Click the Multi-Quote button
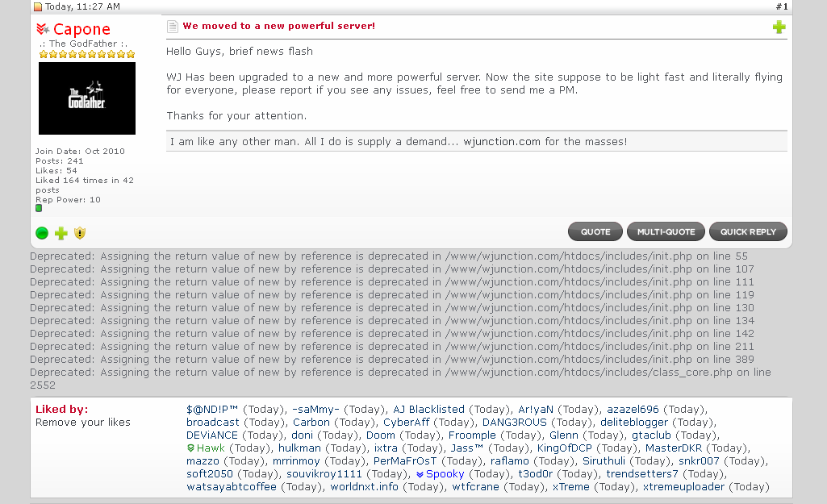 (x=666, y=231)
